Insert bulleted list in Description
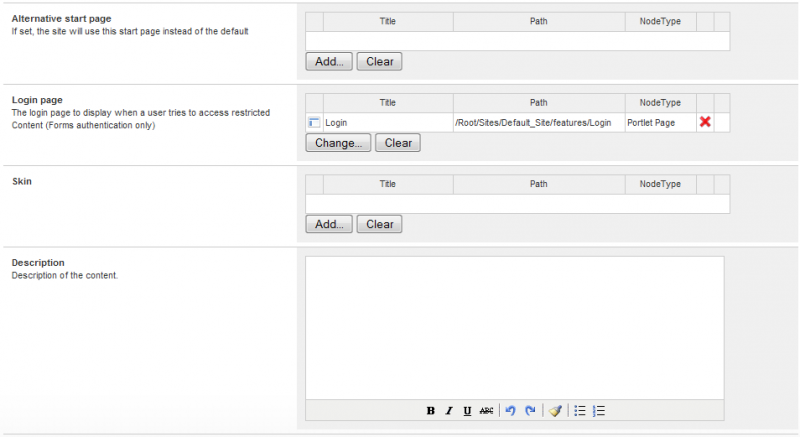 (x=580, y=410)
